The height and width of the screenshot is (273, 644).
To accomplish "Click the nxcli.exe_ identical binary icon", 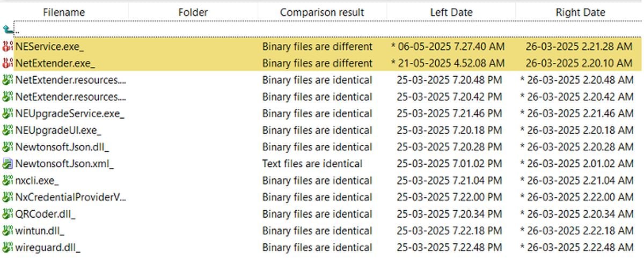I will pos(7,181).
